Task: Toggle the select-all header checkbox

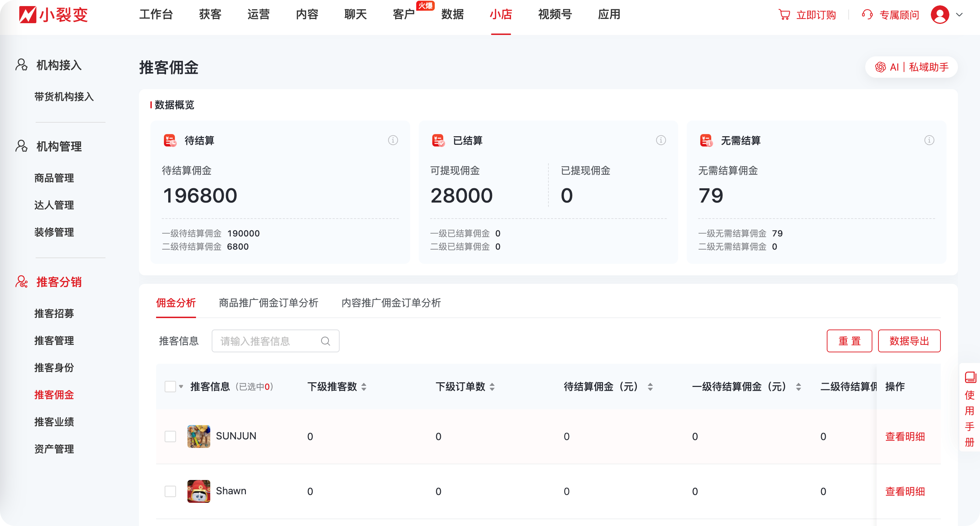Action: 170,387
